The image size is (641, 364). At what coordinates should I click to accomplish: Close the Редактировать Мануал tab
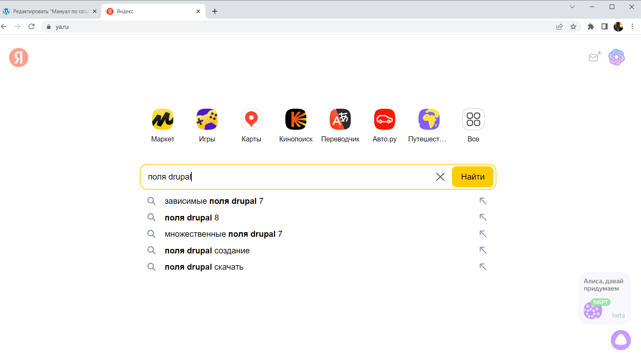pos(95,11)
